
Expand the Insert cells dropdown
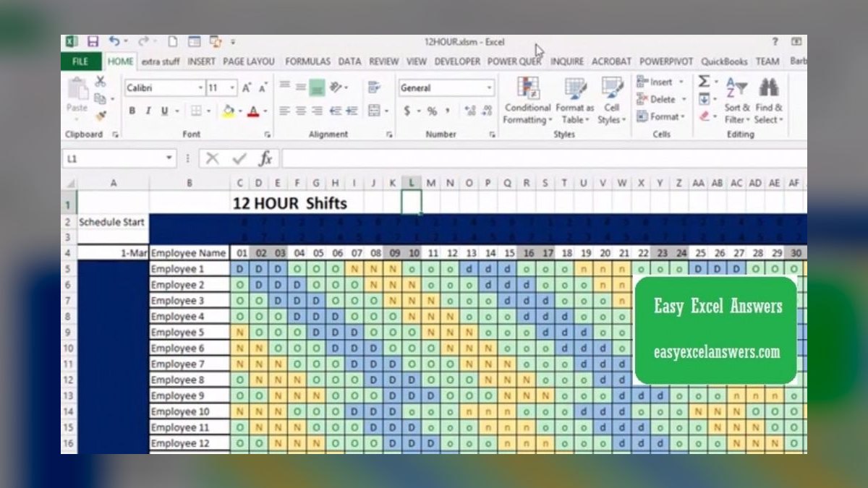point(681,82)
